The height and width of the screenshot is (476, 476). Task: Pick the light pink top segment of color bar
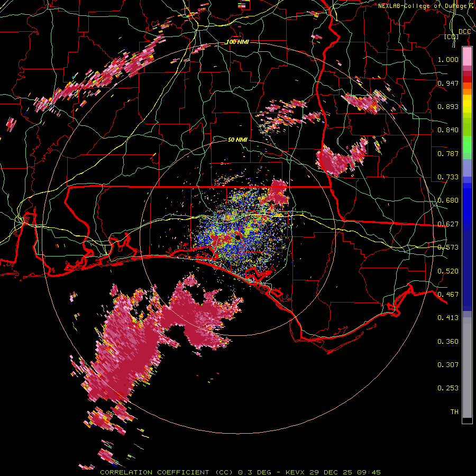coord(467,57)
